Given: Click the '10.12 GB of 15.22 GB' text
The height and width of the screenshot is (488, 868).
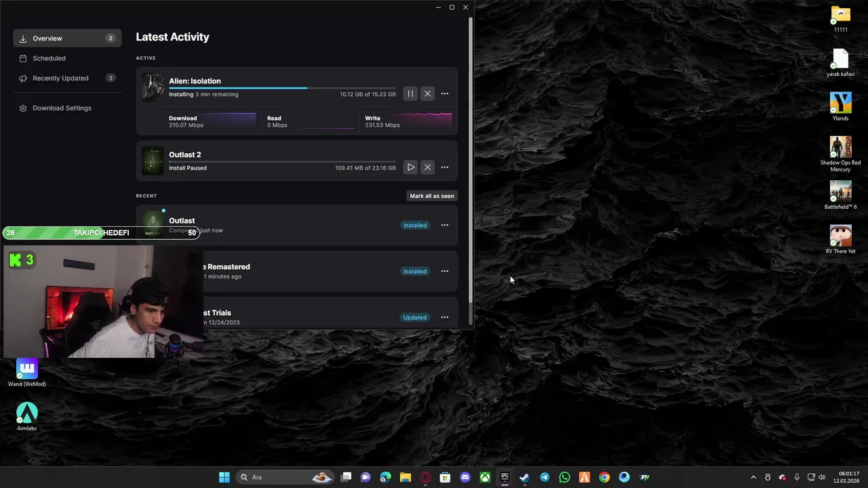Looking at the screenshot, I should coord(368,95).
